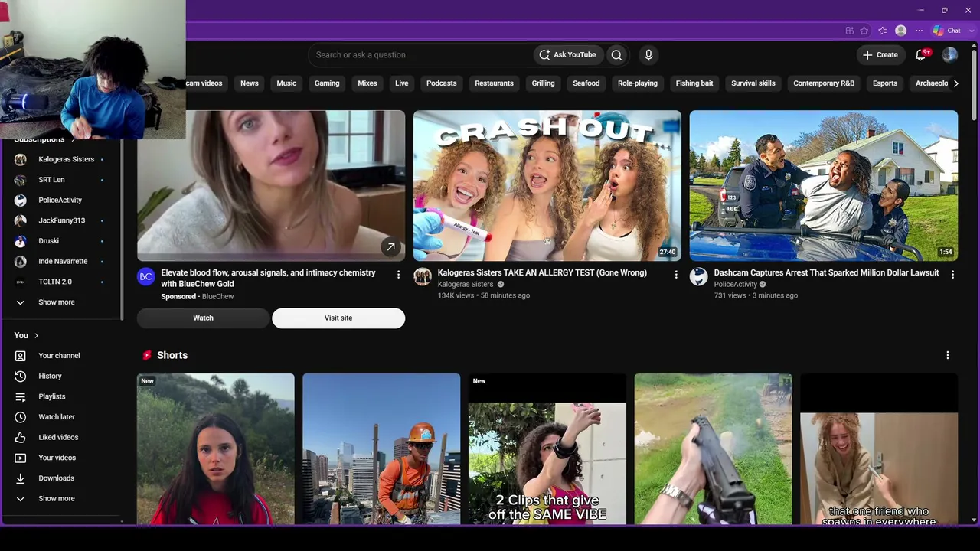980x551 pixels.
Task: Click the Ask YouTube button
Action: click(567, 55)
